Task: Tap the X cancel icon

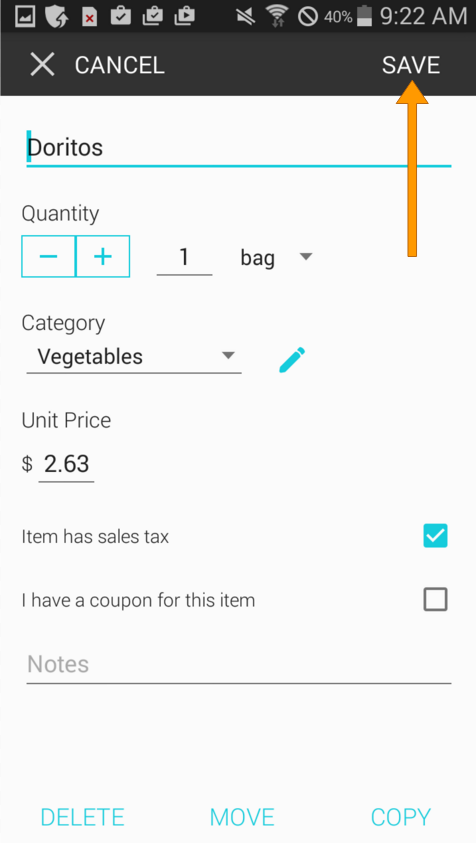Action: (x=42, y=65)
